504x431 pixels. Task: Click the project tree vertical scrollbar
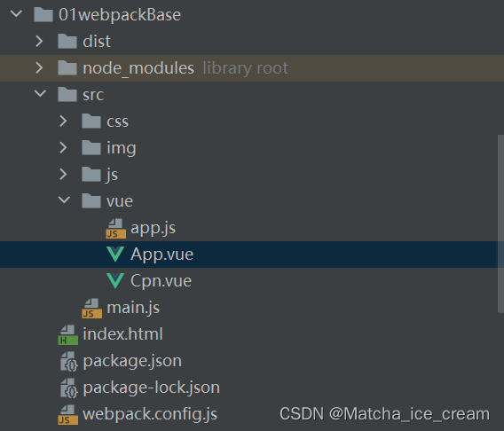500,223
